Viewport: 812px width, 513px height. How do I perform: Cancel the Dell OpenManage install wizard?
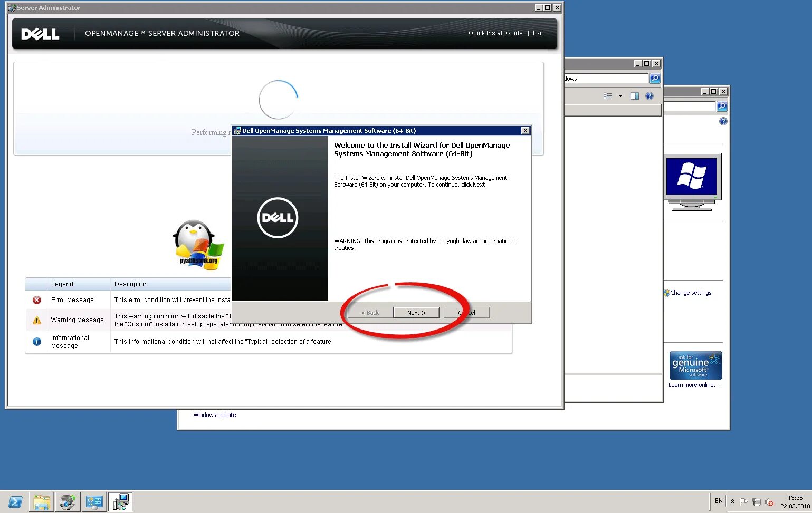[467, 313]
